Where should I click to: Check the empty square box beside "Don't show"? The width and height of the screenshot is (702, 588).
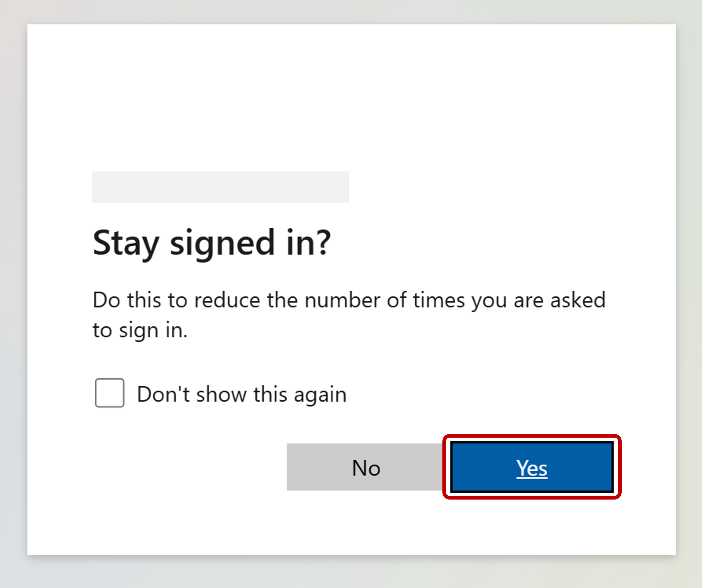(110, 393)
